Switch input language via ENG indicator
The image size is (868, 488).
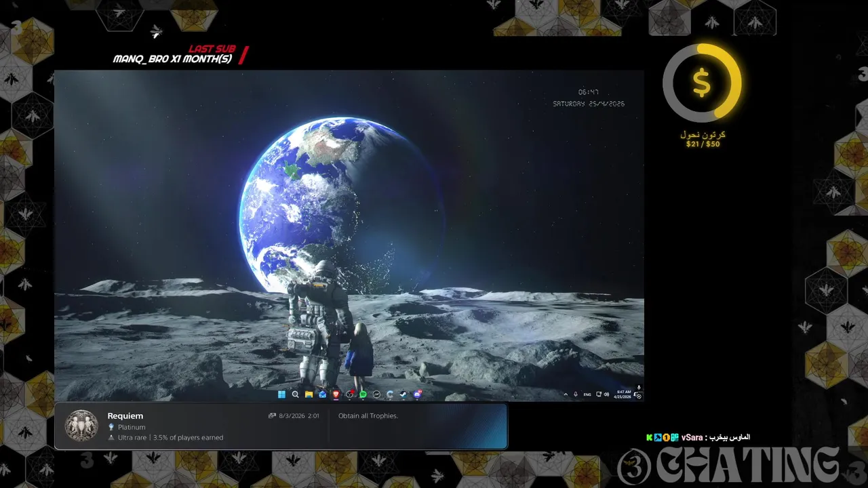[x=587, y=394]
